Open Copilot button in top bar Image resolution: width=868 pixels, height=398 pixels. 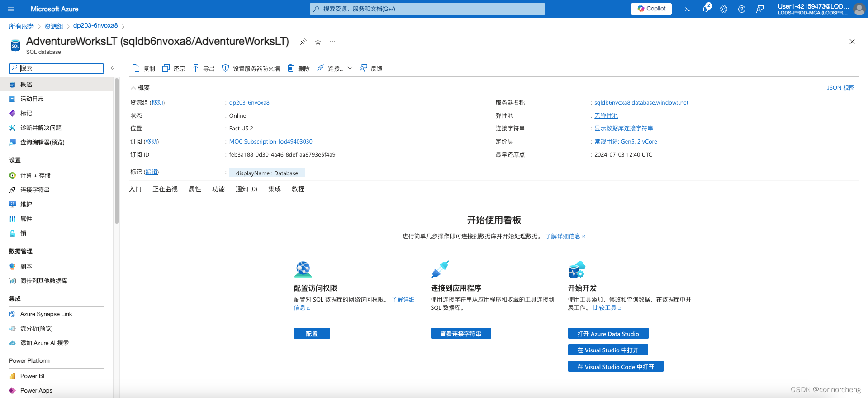click(x=651, y=9)
